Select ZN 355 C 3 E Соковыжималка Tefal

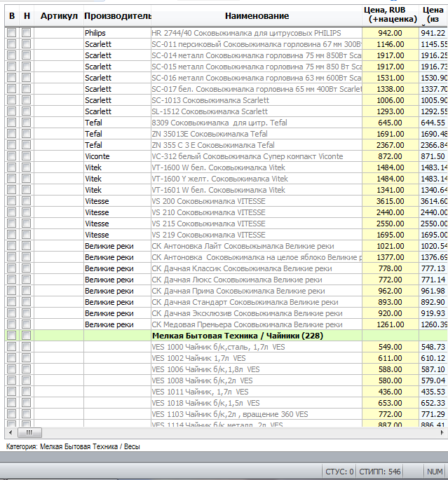coord(213,145)
